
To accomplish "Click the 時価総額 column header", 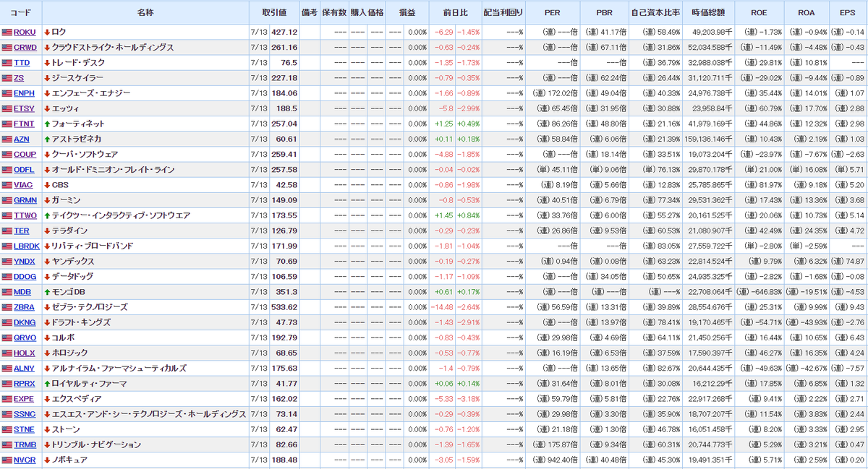I will [x=708, y=12].
